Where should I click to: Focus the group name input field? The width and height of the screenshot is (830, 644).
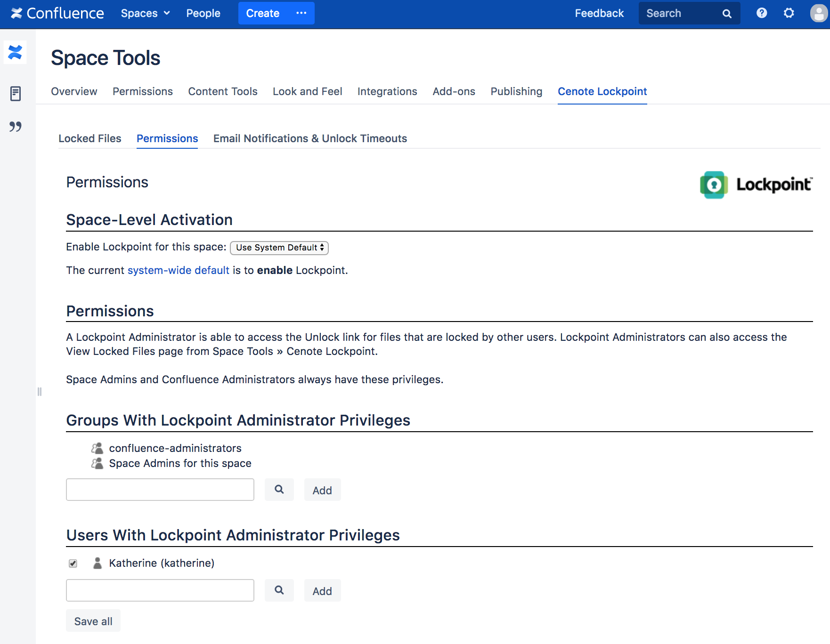point(160,490)
